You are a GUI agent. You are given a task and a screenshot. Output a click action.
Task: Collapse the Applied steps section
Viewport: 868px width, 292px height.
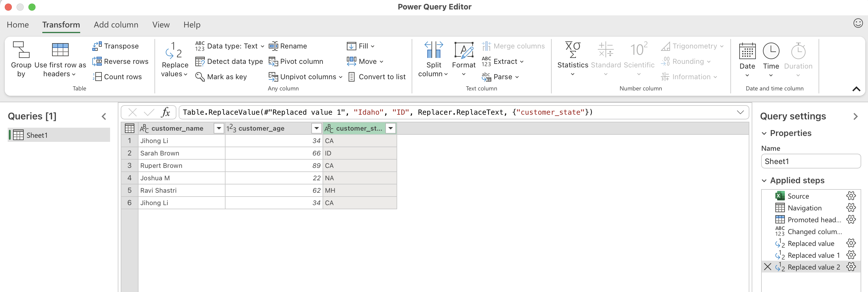764,181
